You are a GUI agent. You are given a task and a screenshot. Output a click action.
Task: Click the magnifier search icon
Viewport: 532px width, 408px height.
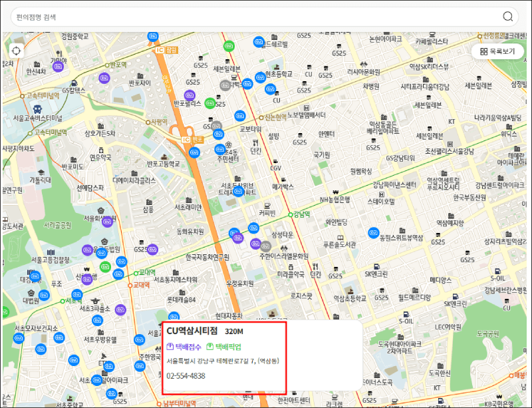[x=507, y=16]
